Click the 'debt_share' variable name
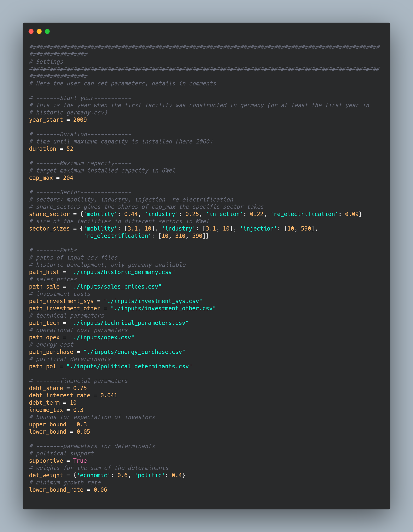The image size is (413, 532). point(46,388)
